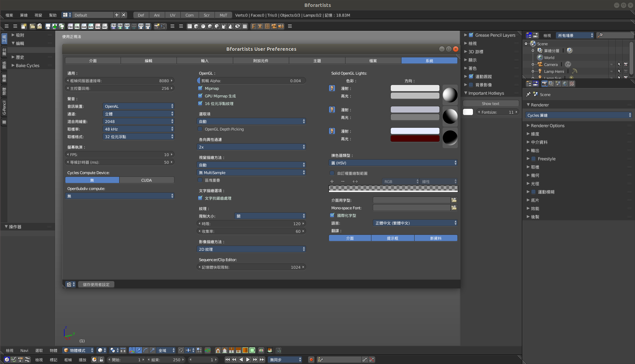
Task: Click the render image camera icon
Action: pyautogui.click(x=157, y=26)
